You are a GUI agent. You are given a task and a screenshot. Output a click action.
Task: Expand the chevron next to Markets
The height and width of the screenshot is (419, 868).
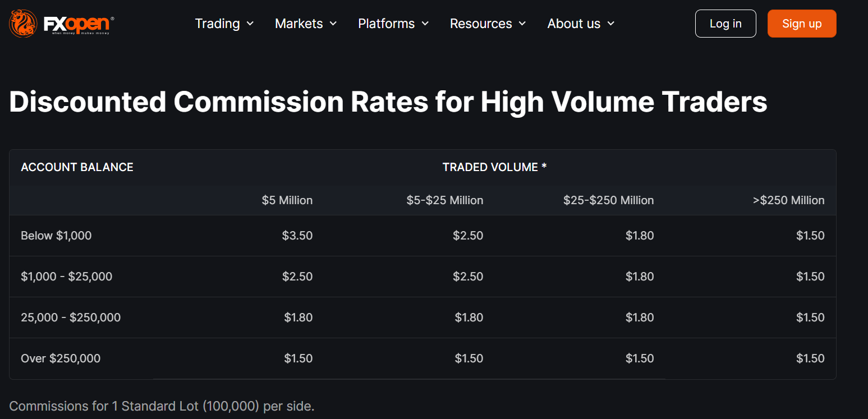(x=333, y=24)
